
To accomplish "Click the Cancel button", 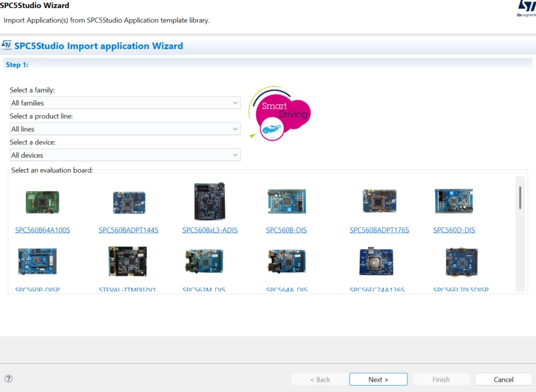I will 504,379.
